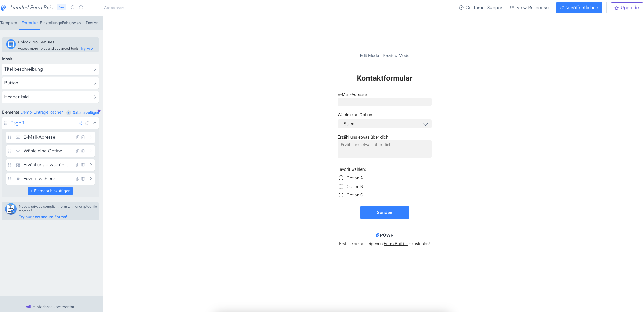Click the redo arrow in the header

tap(81, 7)
